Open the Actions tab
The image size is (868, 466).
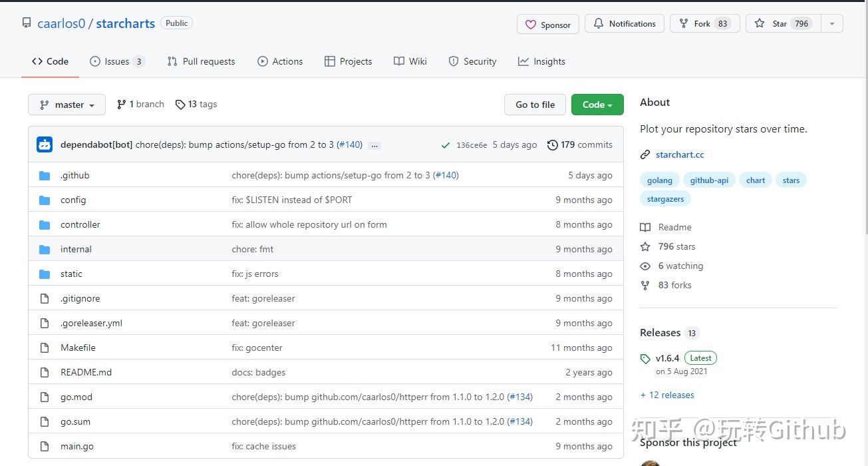point(280,61)
